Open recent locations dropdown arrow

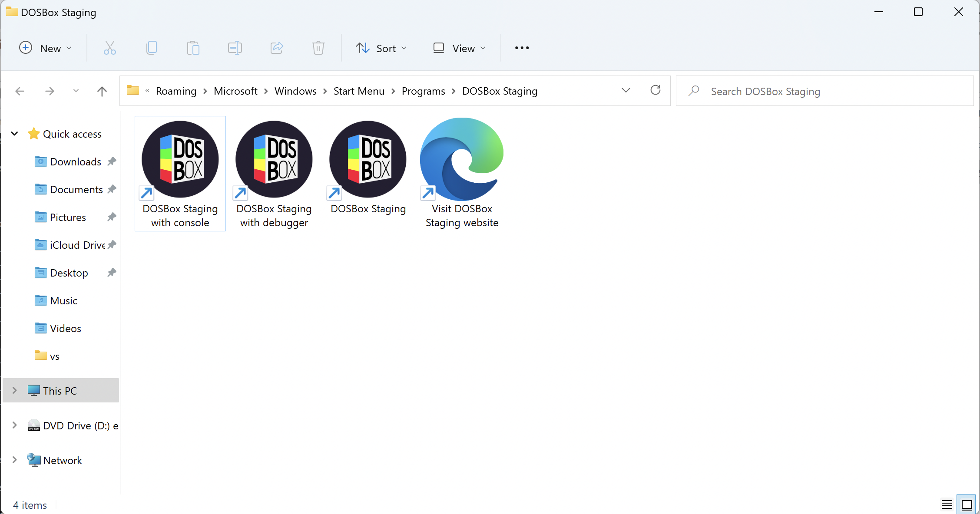[76, 91]
